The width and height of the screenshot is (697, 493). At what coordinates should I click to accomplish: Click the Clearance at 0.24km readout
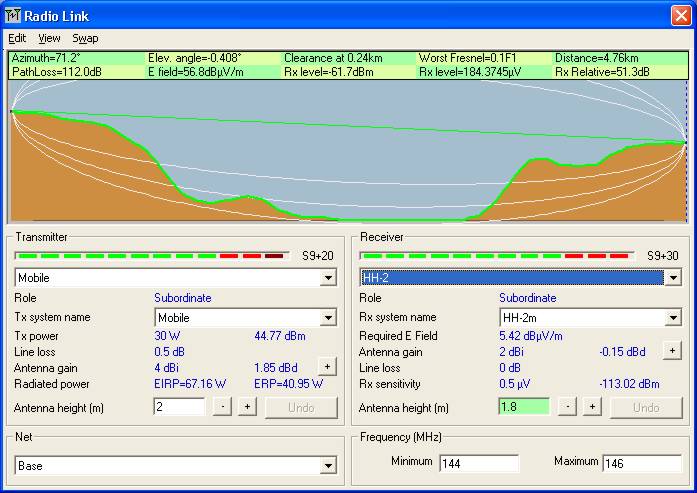click(x=333, y=58)
